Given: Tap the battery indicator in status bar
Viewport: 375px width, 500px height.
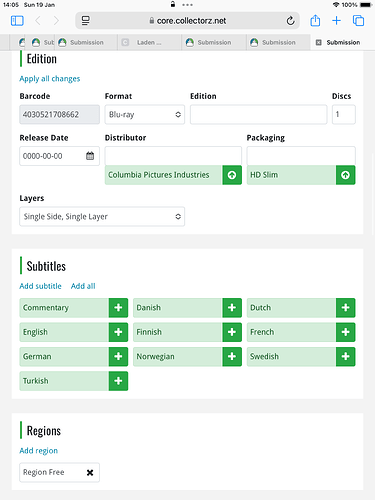Looking at the screenshot, I should pyautogui.click(x=366, y=5).
